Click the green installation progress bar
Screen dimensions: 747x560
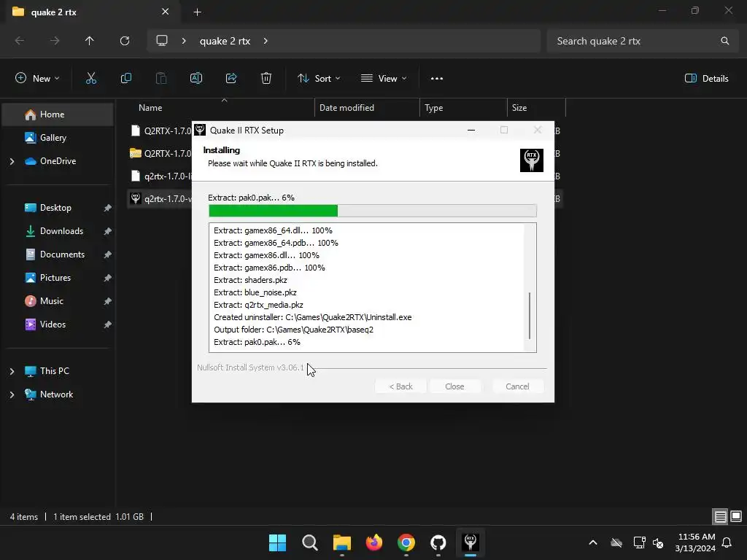[373, 211]
